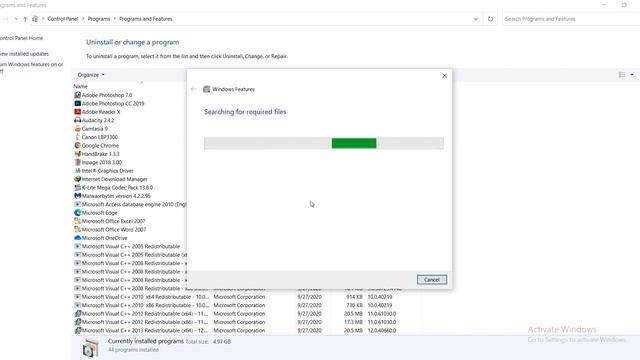Close the Windows Features dialog
The width and height of the screenshot is (640, 360).
coord(444,76)
